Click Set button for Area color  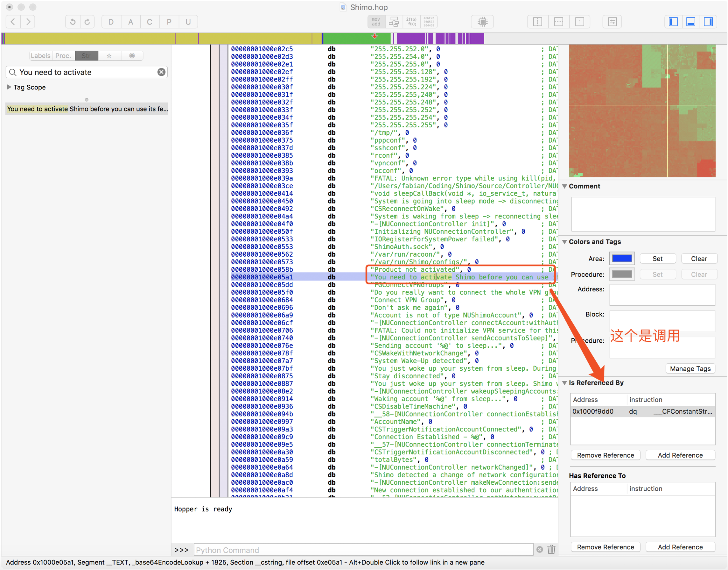[658, 259]
